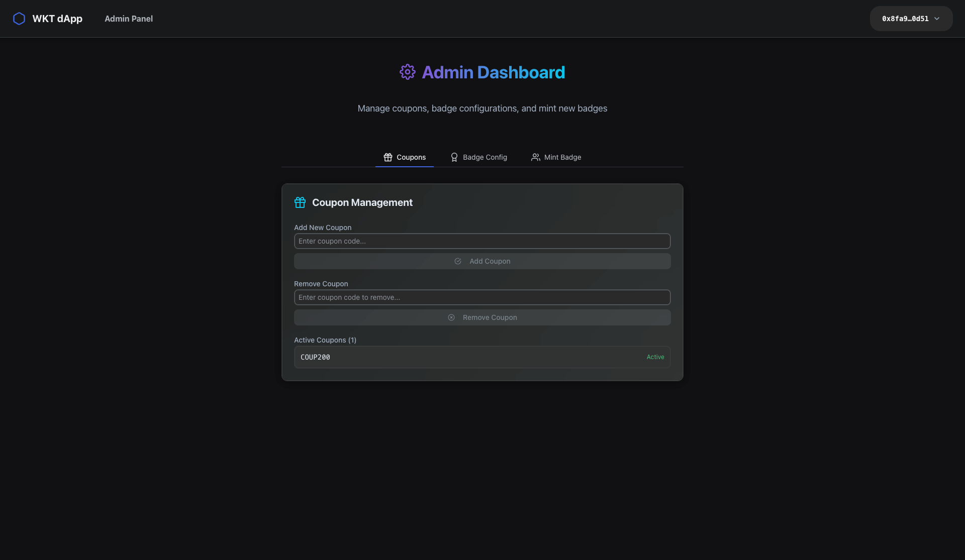Click the users icon on Mint Badge tab
The image size is (965, 560).
[x=535, y=157]
